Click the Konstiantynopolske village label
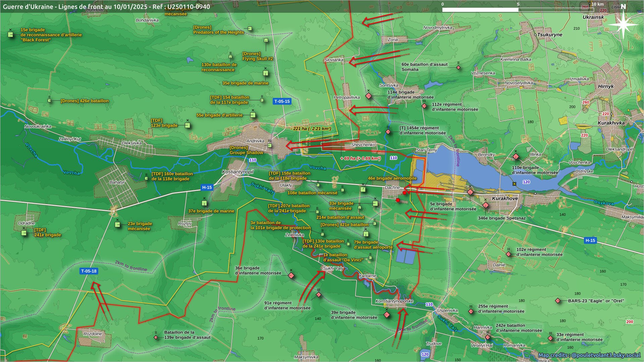Screen dimensions: 644x362 (x=394, y=301)
